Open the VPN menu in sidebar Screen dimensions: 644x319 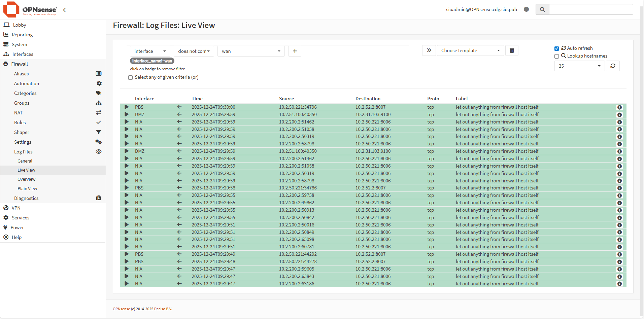point(16,208)
